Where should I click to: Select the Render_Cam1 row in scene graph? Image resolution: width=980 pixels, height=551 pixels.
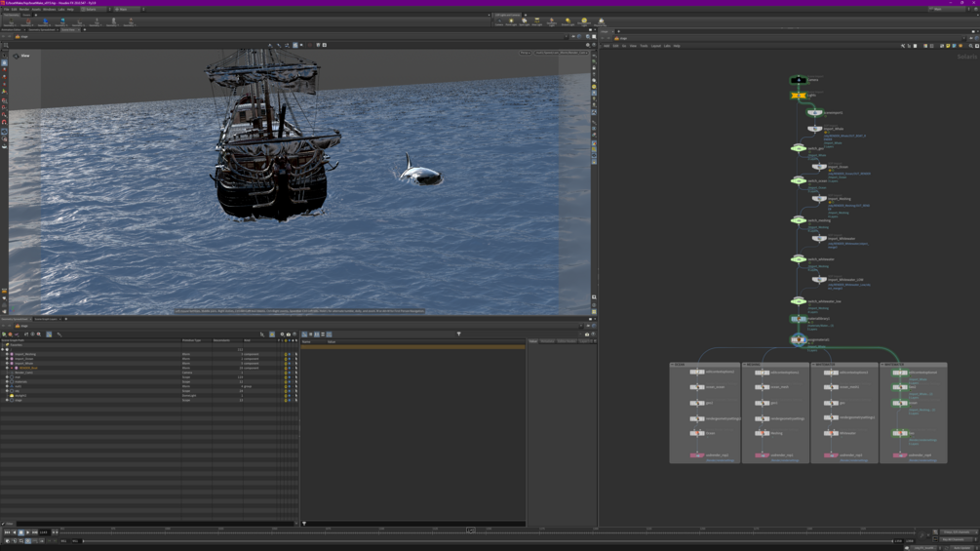pos(147,373)
